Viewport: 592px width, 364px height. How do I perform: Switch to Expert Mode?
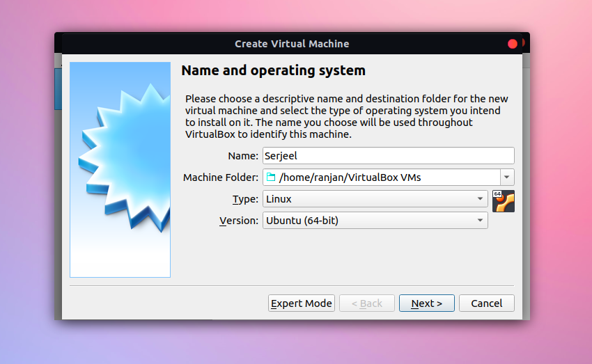pyautogui.click(x=302, y=303)
